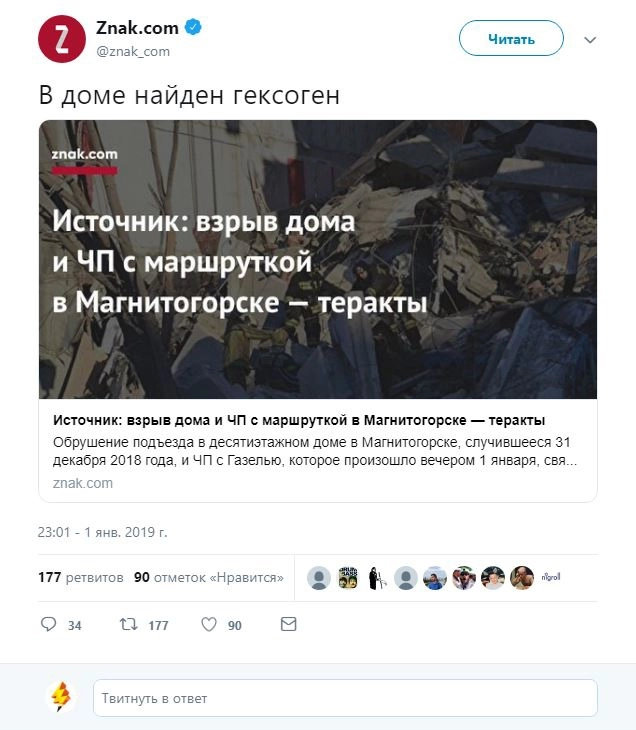
Task: Open the reply speech bubble icon with 34
Action: (x=48, y=624)
